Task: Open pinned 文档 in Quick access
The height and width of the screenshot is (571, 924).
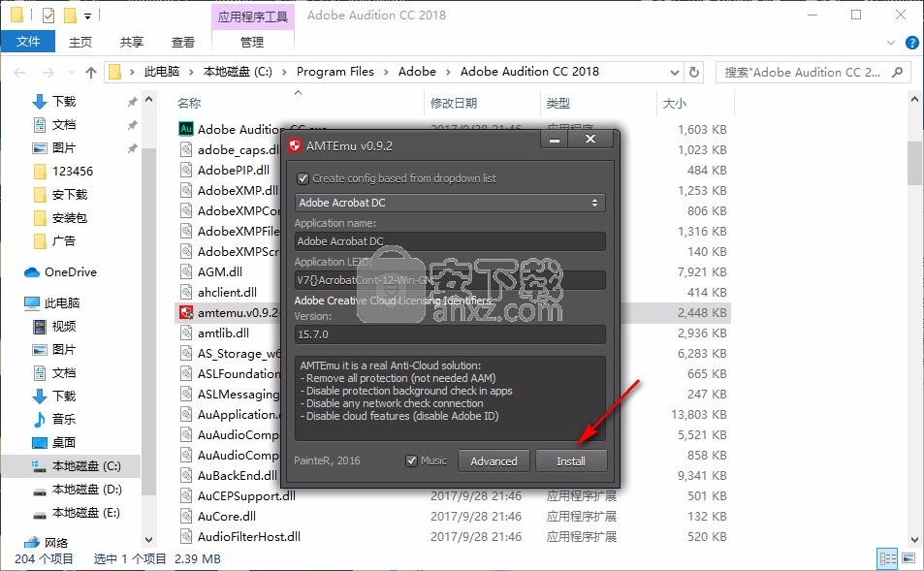Action: coord(64,125)
